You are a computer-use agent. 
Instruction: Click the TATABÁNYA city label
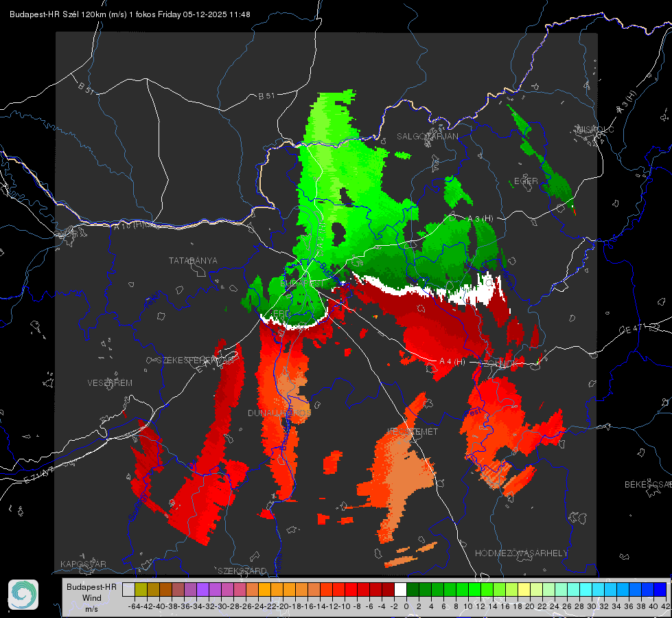pos(193,260)
